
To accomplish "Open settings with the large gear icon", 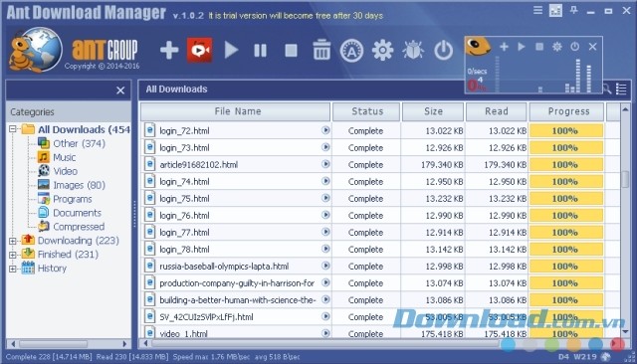I will coord(382,51).
